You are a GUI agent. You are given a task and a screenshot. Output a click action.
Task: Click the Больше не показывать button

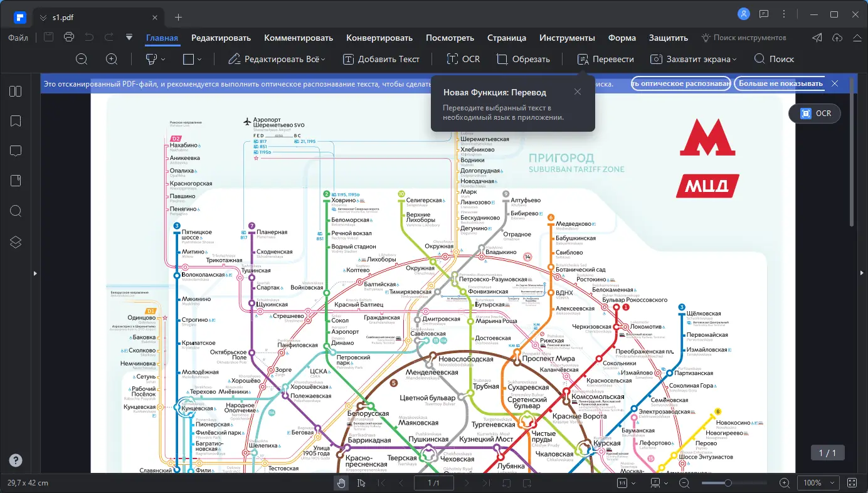[x=780, y=83]
